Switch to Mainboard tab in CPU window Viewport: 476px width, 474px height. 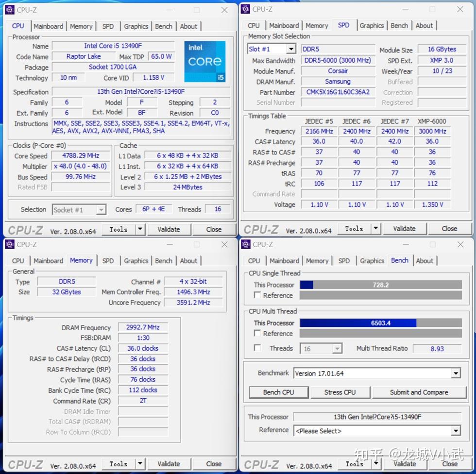pyautogui.click(x=48, y=26)
